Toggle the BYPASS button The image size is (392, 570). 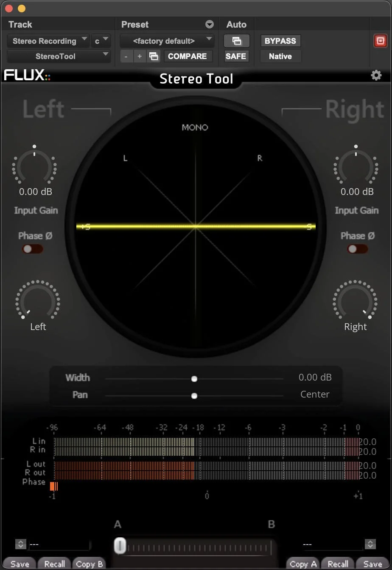click(280, 41)
